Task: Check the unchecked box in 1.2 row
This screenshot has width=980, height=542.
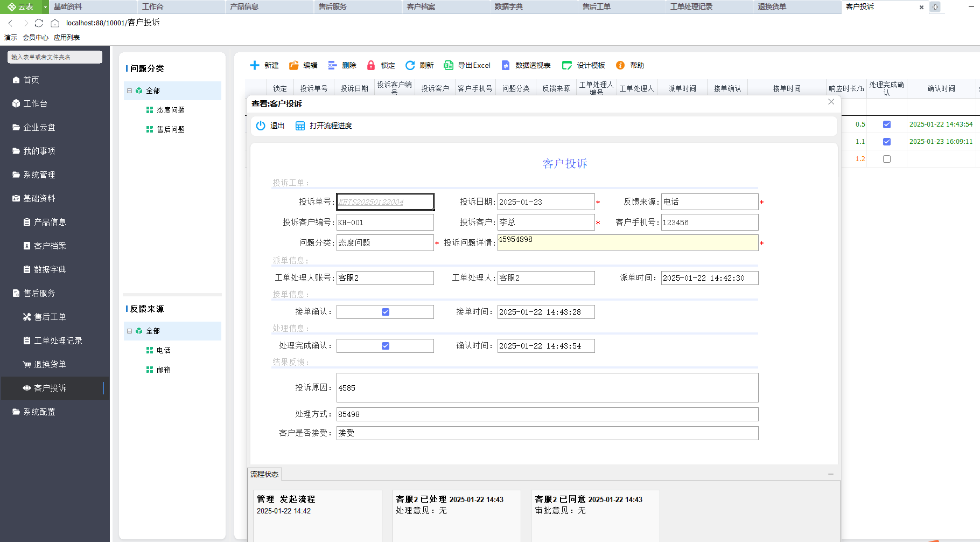Action: [887, 159]
